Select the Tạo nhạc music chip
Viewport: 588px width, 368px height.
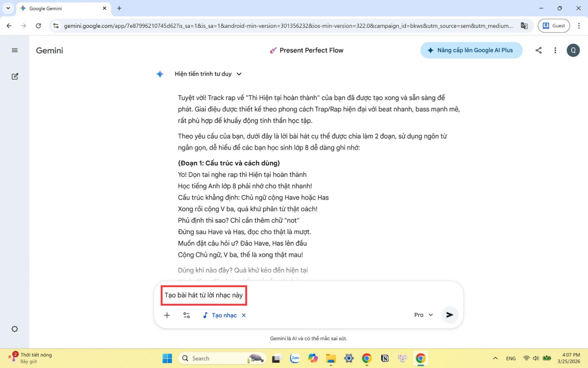pyautogui.click(x=220, y=315)
